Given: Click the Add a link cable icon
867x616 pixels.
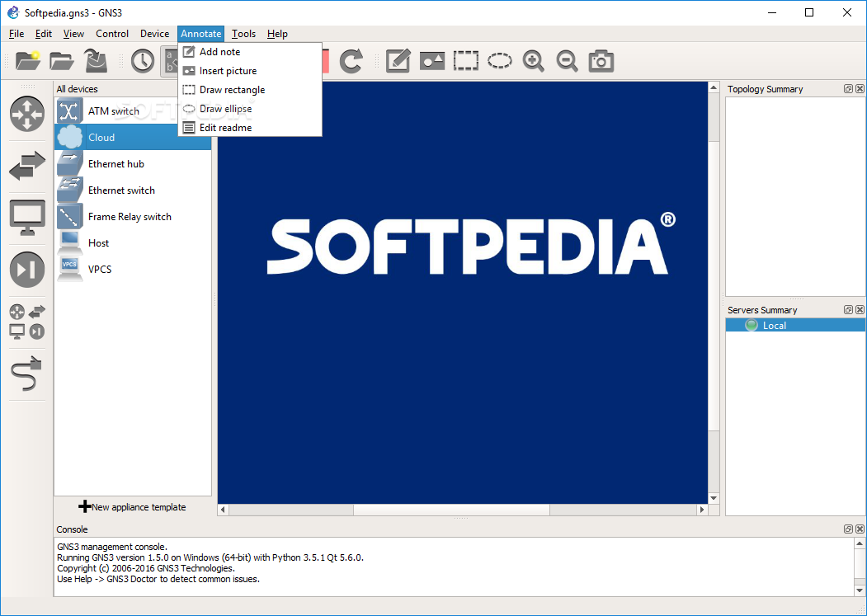Looking at the screenshot, I should pos(26,374).
